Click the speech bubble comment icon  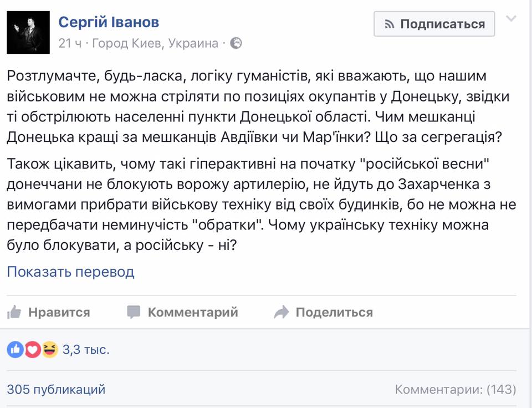pyautogui.click(x=134, y=312)
